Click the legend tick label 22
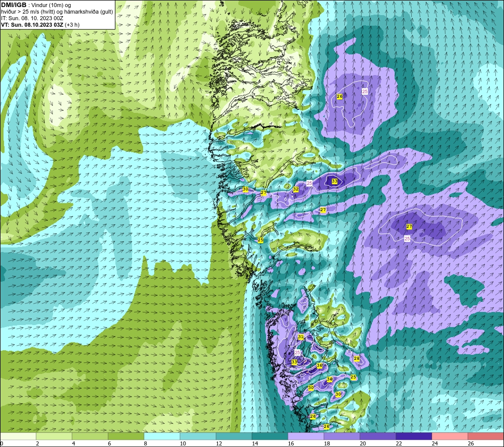This screenshot has width=504, height=447. coord(399,443)
